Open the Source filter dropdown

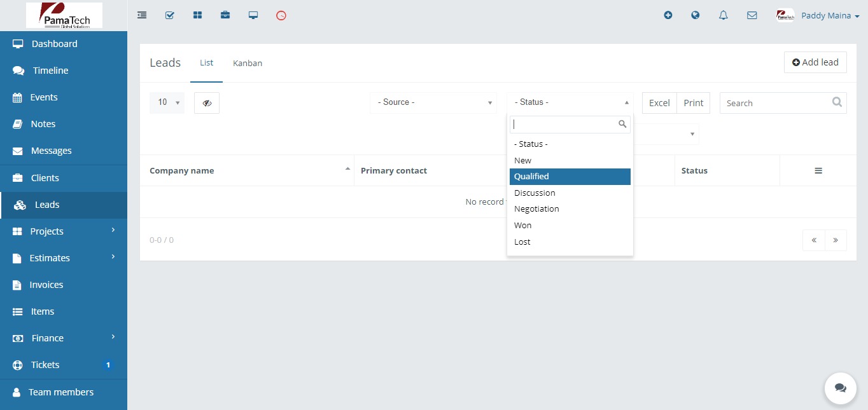[x=433, y=102]
